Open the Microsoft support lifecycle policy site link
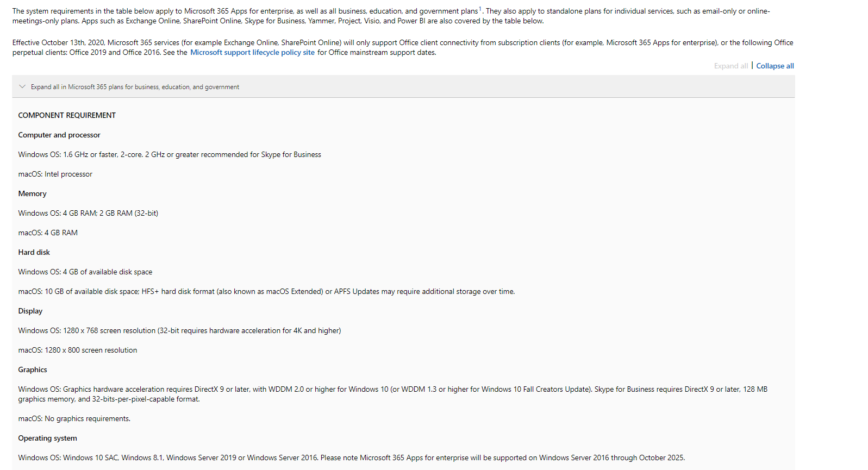This screenshot has width=868, height=470. (252, 53)
